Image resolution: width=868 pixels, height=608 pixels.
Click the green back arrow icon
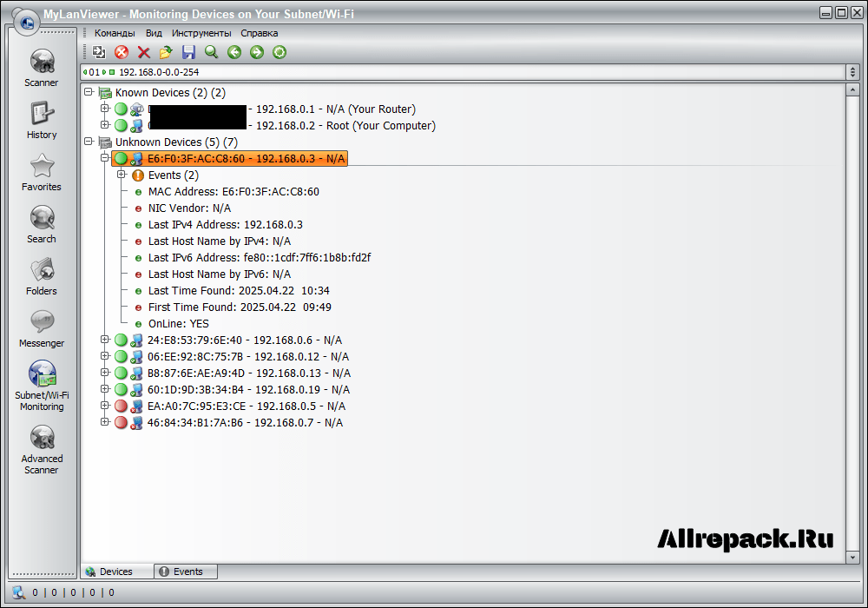(x=233, y=52)
